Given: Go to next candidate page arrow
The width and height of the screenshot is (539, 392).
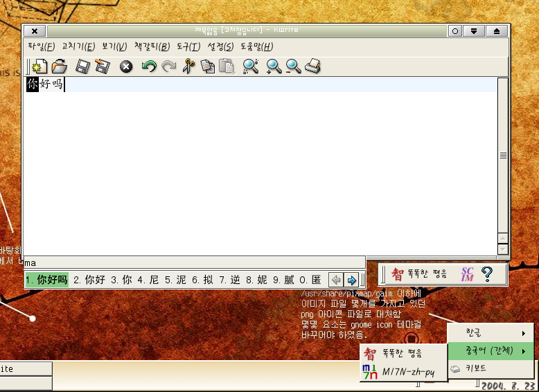Looking at the screenshot, I should click(352, 280).
